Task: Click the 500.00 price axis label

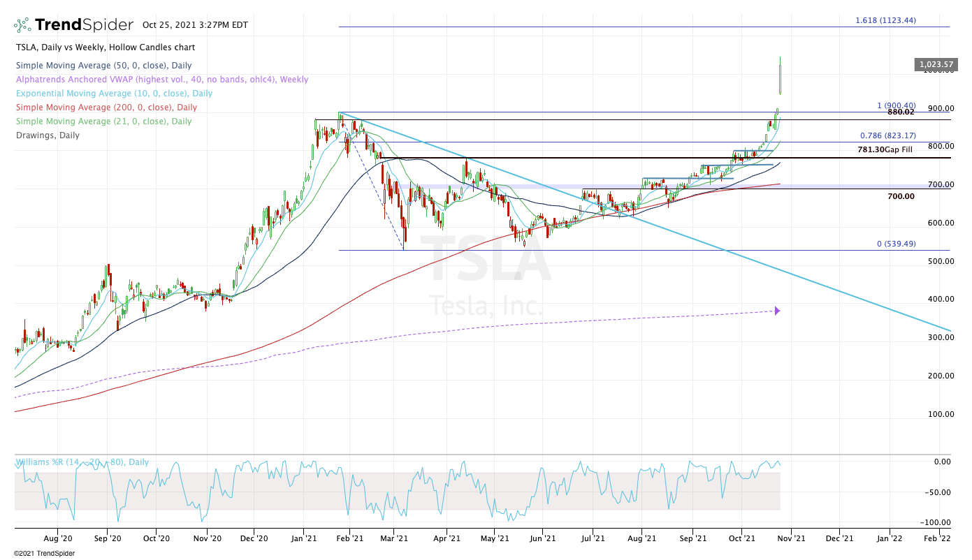Action: pyautogui.click(x=941, y=261)
